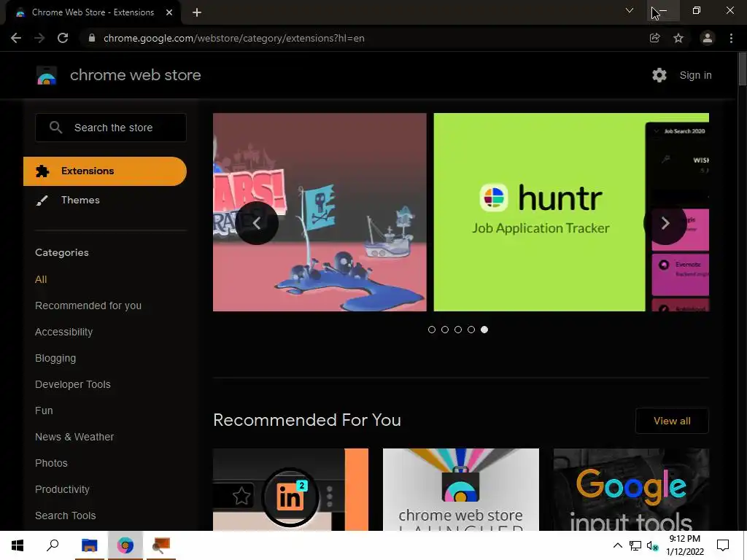Open the huntr Job Application Tracker banner
The width and height of the screenshot is (747, 560).
click(x=571, y=212)
